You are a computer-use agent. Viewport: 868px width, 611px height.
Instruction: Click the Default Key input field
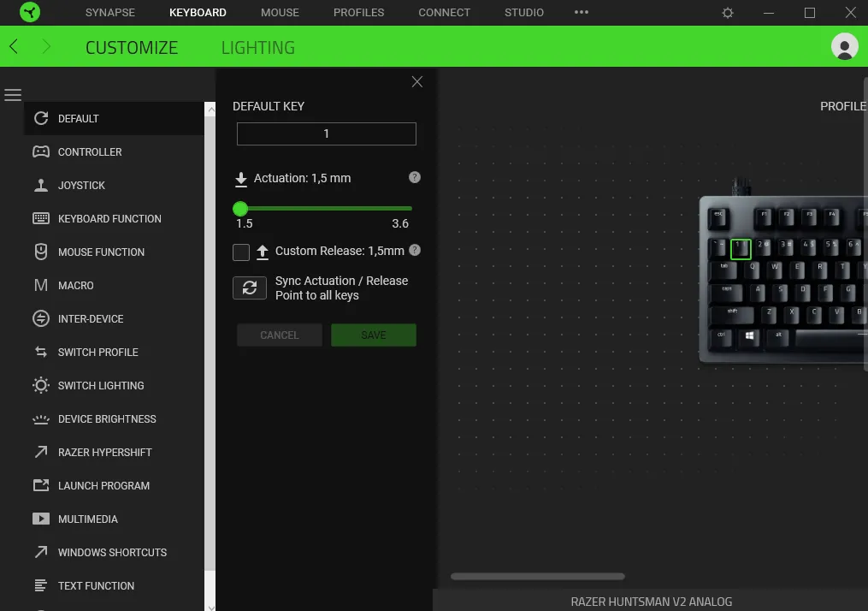click(x=326, y=133)
